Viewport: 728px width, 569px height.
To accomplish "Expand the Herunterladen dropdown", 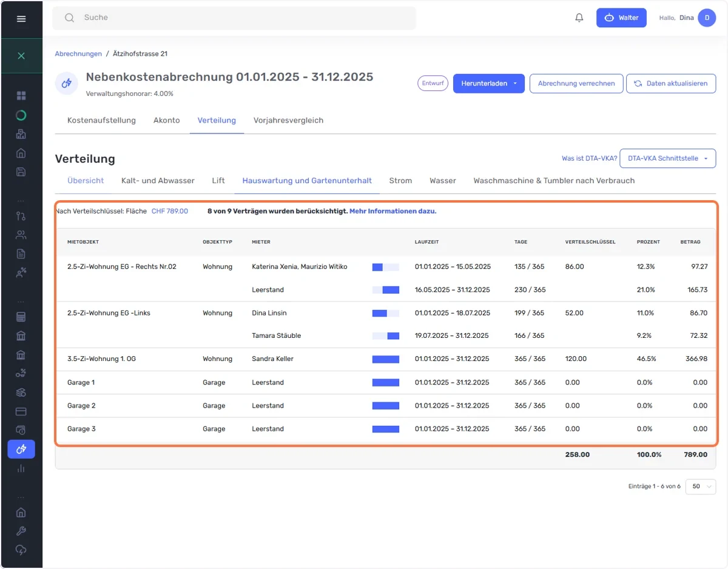I will [489, 84].
